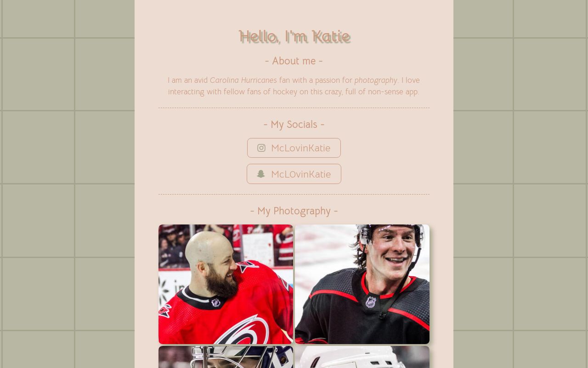Viewport: 588px width, 368px height.
Task: Click the dashed divider above My Photography
Action: (294, 194)
